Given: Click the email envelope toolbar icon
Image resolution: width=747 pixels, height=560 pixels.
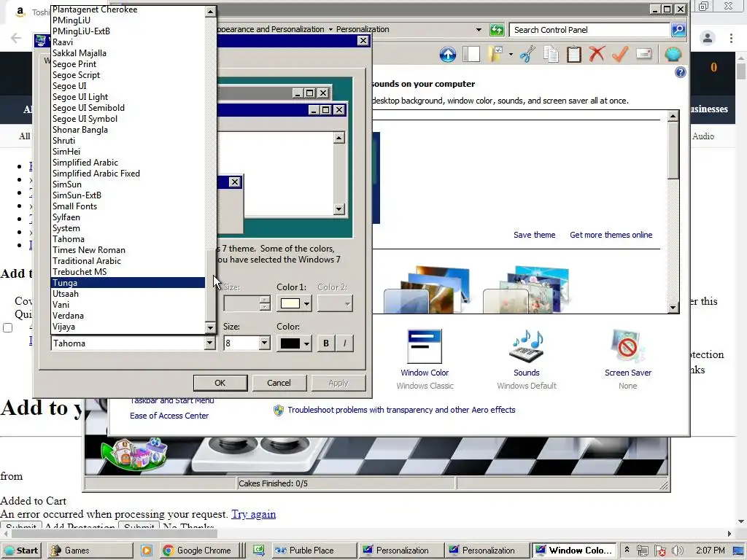Looking at the screenshot, I should pos(643,53).
